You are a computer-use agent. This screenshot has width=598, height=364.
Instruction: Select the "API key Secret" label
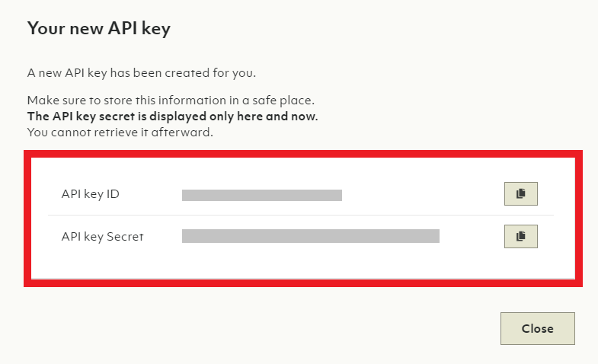pyautogui.click(x=103, y=237)
